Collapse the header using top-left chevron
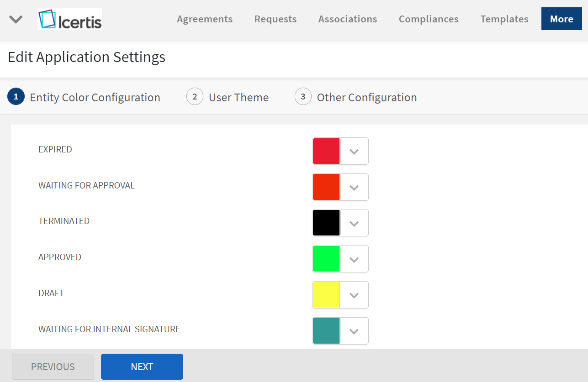 [x=16, y=19]
